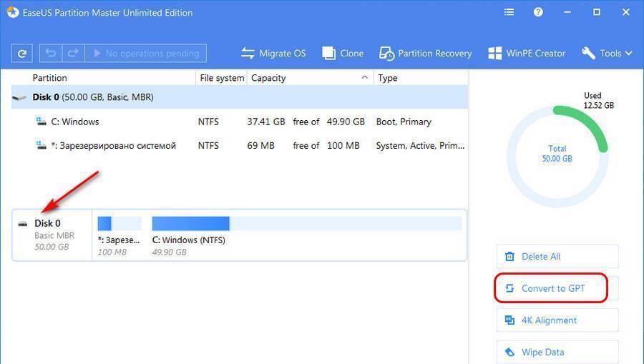Click the Undo arrow icon
Screen dimensions: 644x364
[51, 53]
